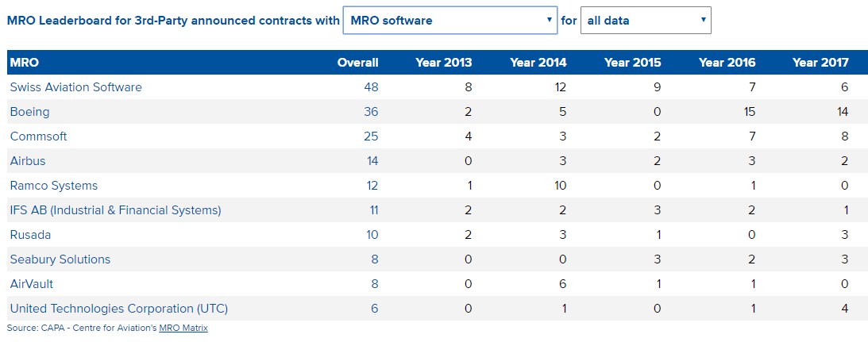Click the MRO column header

(25, 63)
